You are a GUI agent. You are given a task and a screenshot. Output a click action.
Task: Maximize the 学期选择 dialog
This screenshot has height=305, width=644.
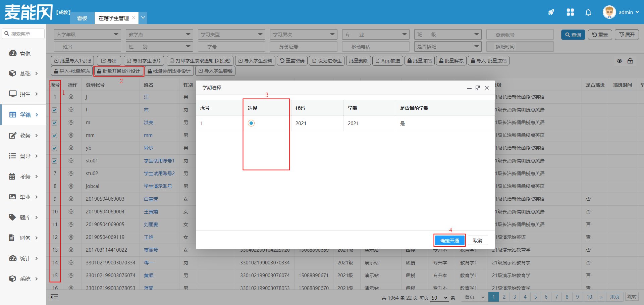[478, 88]
